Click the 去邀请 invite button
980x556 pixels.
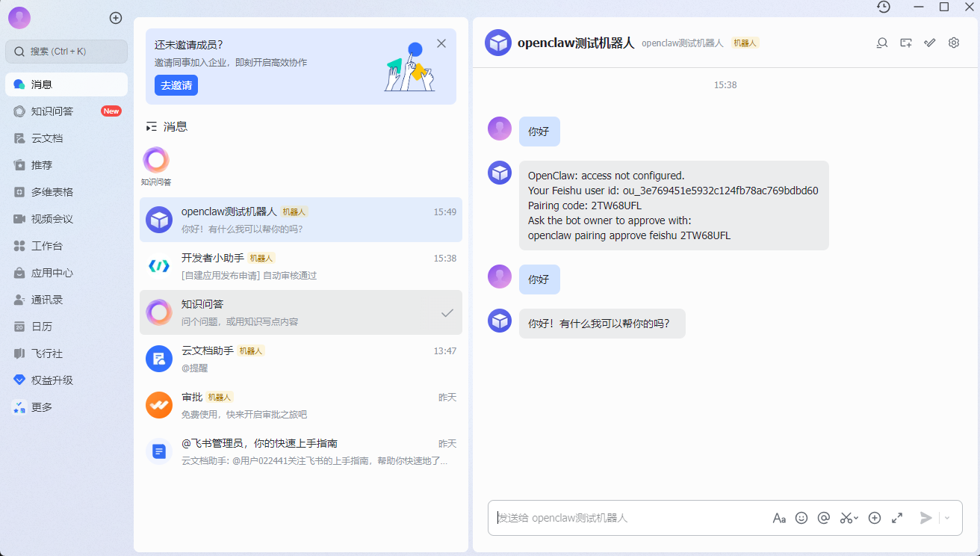click(x=176, y=85)
